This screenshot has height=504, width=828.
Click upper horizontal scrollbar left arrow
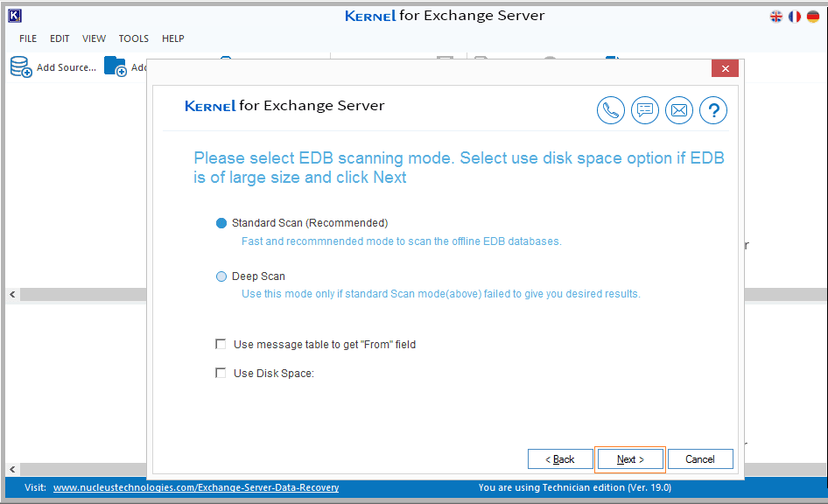coord(12,295)
